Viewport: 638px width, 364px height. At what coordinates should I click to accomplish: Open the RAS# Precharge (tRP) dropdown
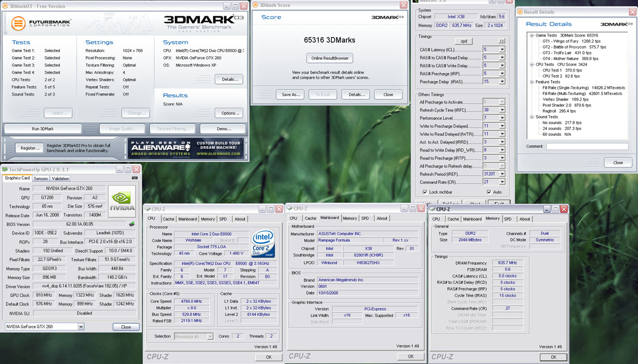coord(502,74)
